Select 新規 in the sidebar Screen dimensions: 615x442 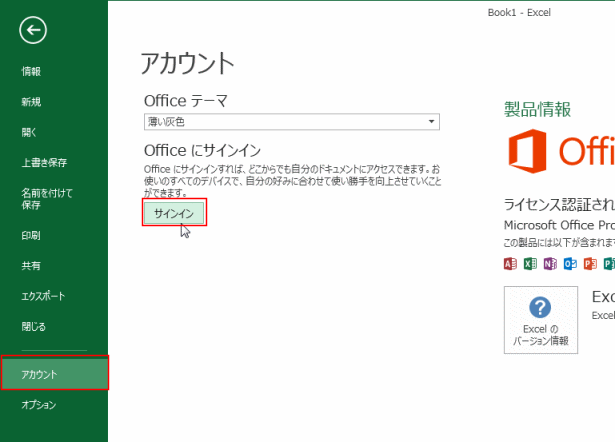(31, 102)
